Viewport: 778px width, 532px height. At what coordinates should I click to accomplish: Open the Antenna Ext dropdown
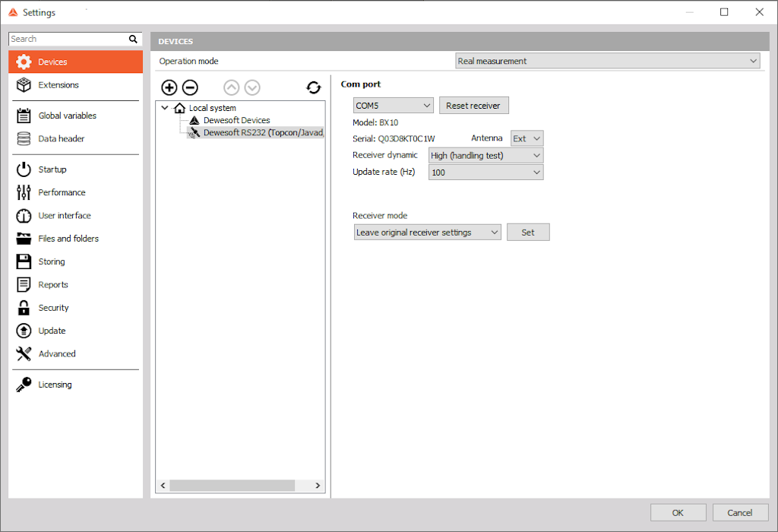pyautogui.click(x=527, y=138)
